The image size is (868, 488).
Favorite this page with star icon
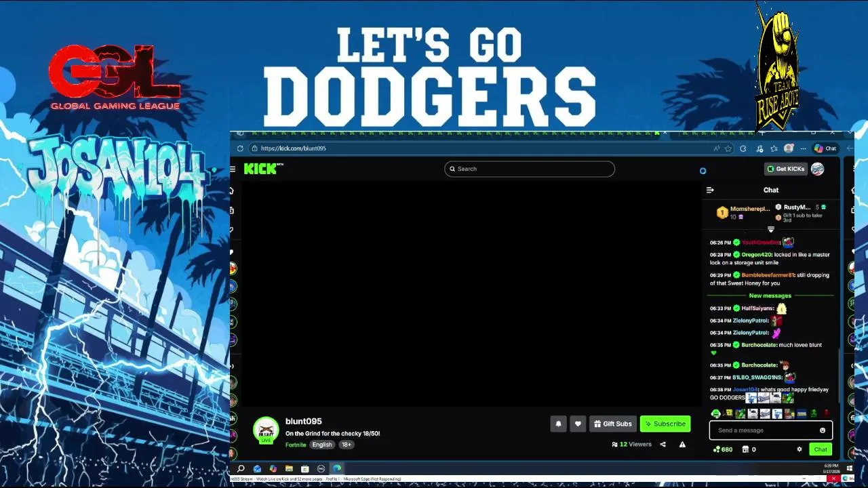pos(728,148)
